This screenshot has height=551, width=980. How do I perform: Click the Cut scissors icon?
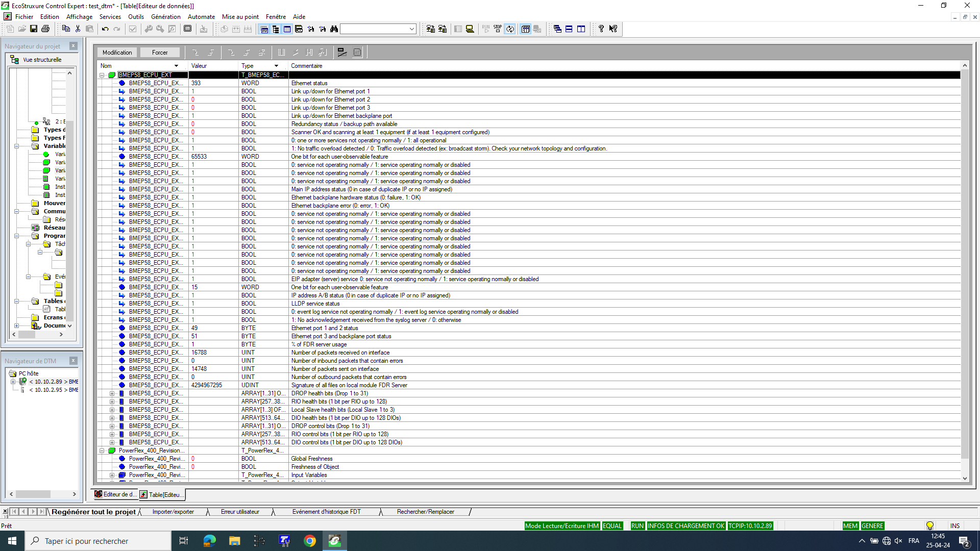click(x=78, y=29)
